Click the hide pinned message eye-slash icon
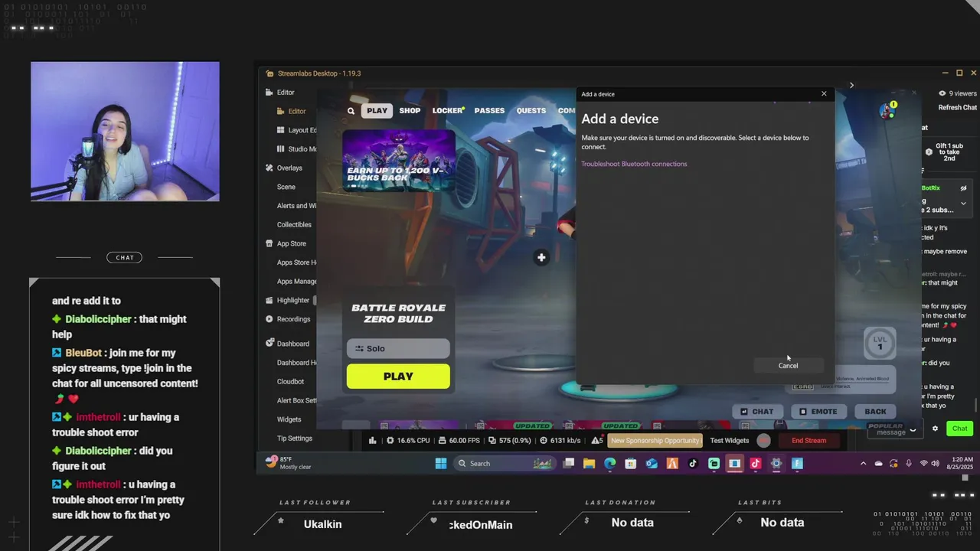 [x=964, y=188]
